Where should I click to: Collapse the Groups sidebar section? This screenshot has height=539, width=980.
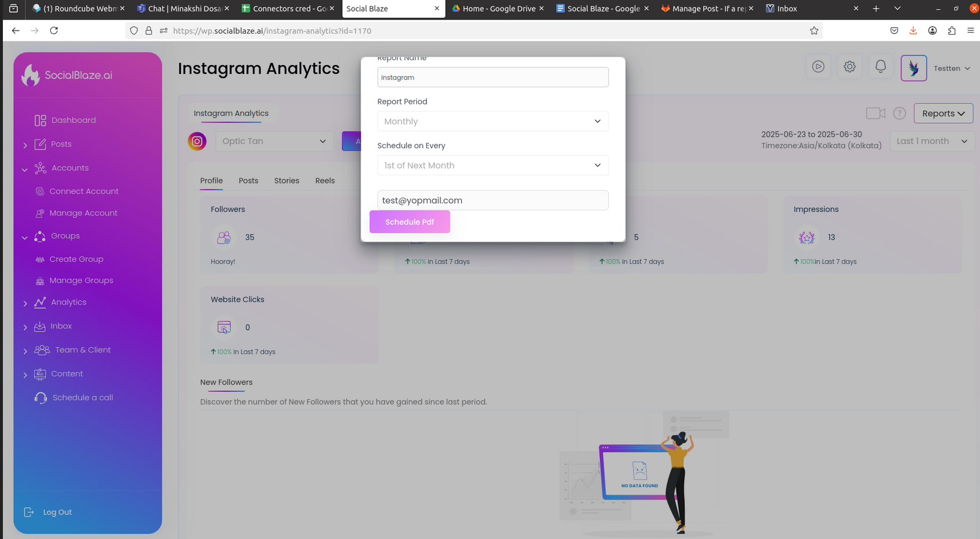[x=25, y=237]
